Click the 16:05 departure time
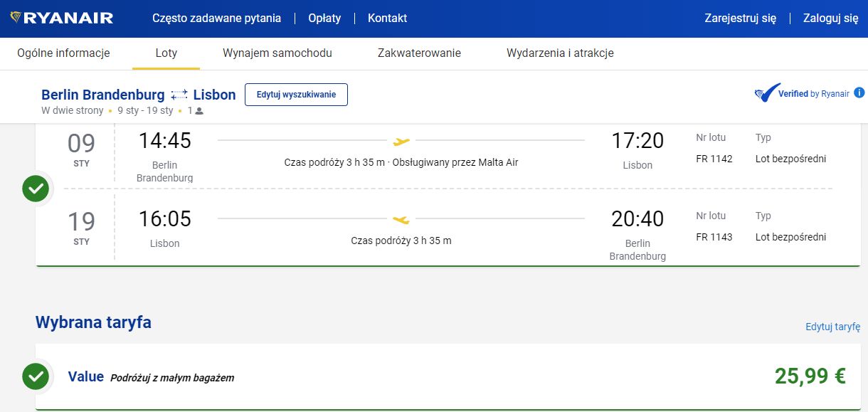Viewport: 868px width, 412px height. point(164,218)
